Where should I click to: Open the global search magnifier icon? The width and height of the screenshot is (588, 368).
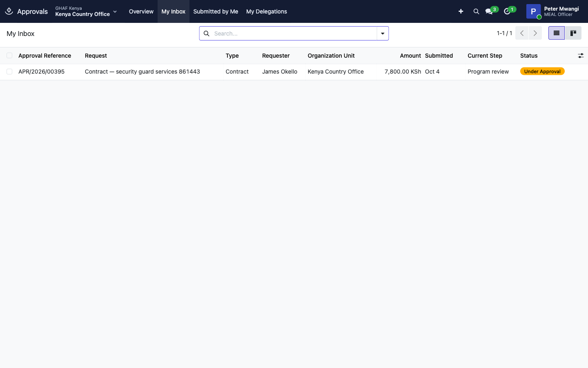[476, 11]
